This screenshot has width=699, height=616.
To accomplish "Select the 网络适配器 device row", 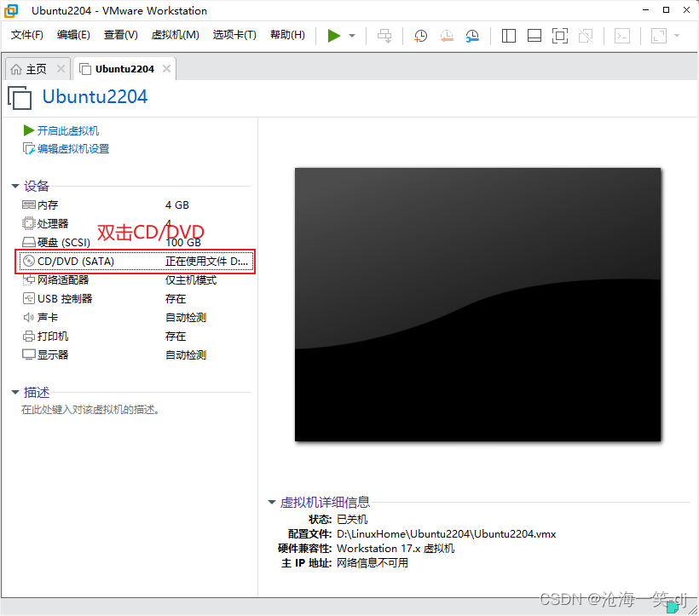I will pos(135,280).
